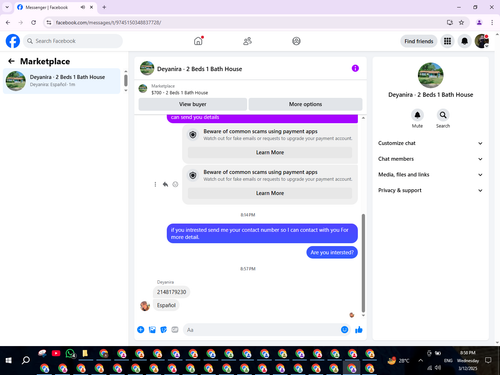Click the More options button
500x375 pixels.
tap(305, 104)
